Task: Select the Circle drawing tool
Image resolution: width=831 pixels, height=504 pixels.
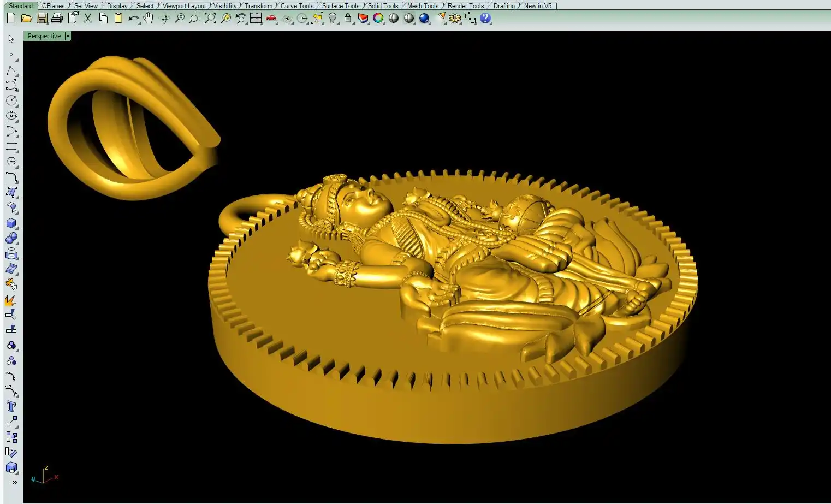Action: coord(11,100)
